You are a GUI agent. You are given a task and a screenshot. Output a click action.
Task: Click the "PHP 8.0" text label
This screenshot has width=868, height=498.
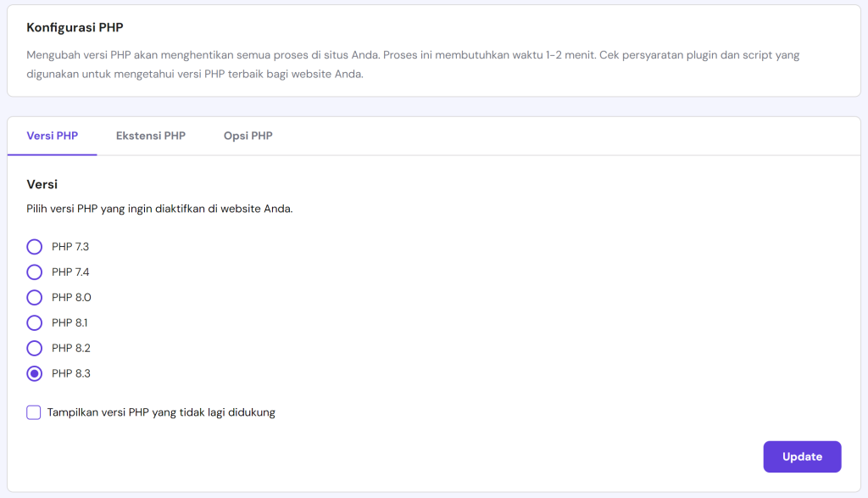click(x=71, y=298)
